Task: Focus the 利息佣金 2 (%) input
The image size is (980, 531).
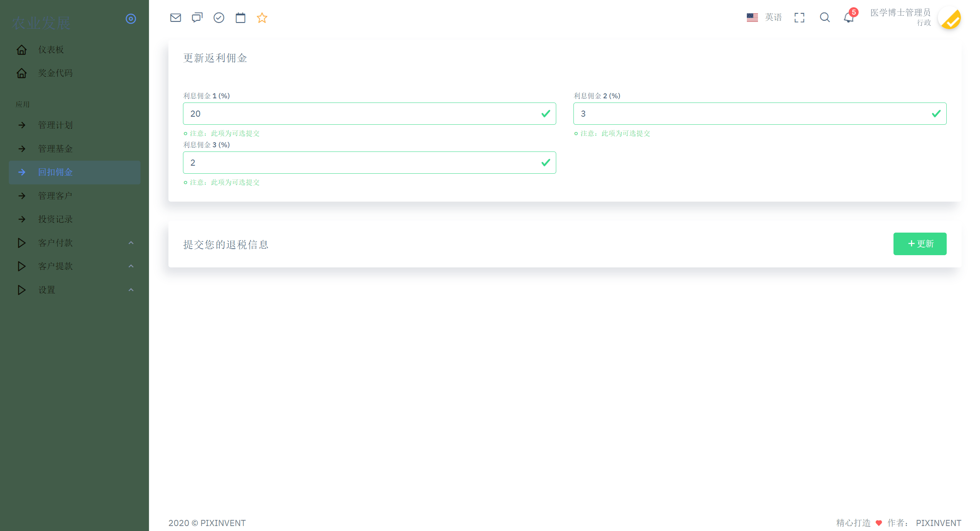Action: click(760, 114)
